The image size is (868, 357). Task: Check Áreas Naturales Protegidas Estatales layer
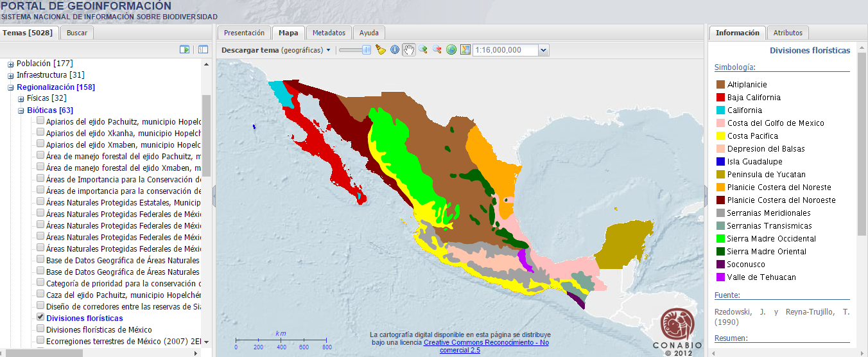[40, 202]
